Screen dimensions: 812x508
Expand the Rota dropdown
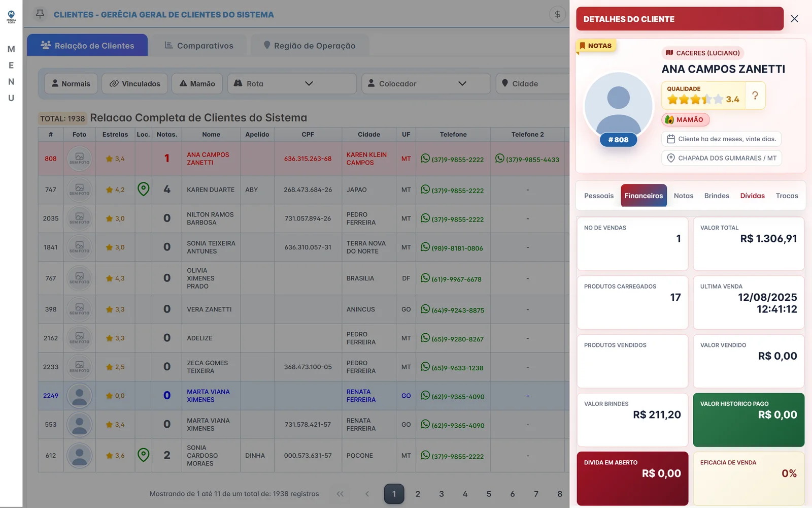[x=292, y=83]
